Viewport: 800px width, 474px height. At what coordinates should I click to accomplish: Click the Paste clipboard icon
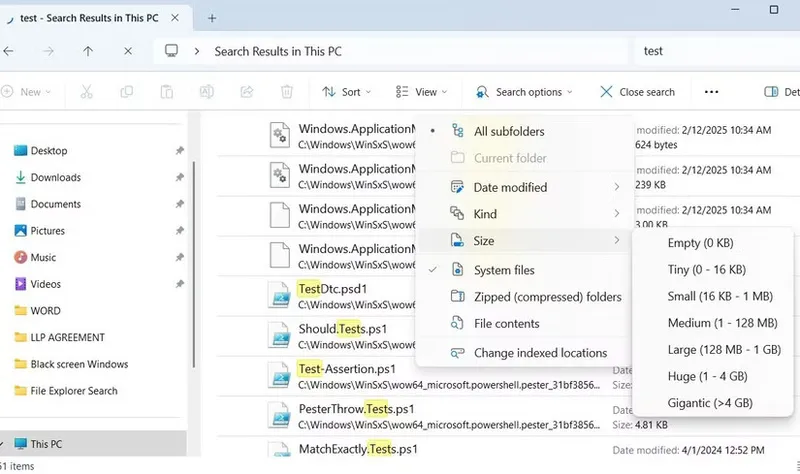click(166, 92)
